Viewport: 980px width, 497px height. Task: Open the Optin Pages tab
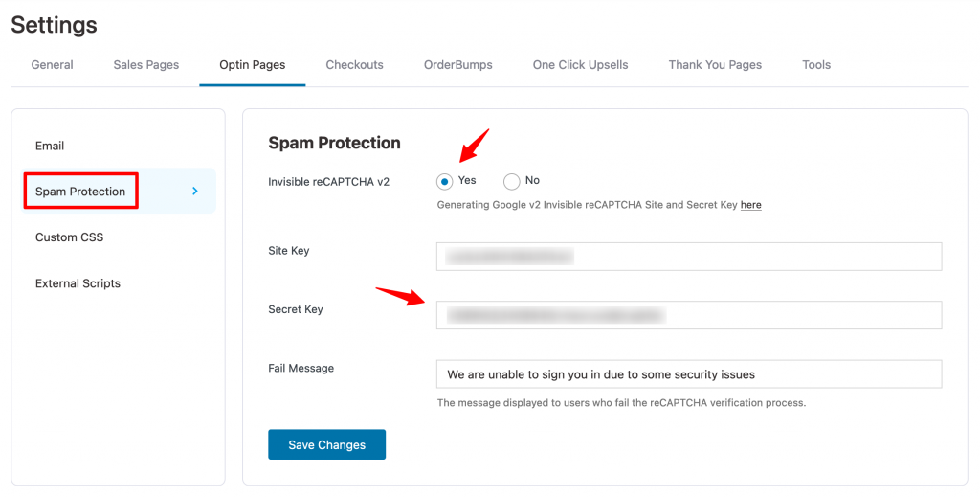253,64
